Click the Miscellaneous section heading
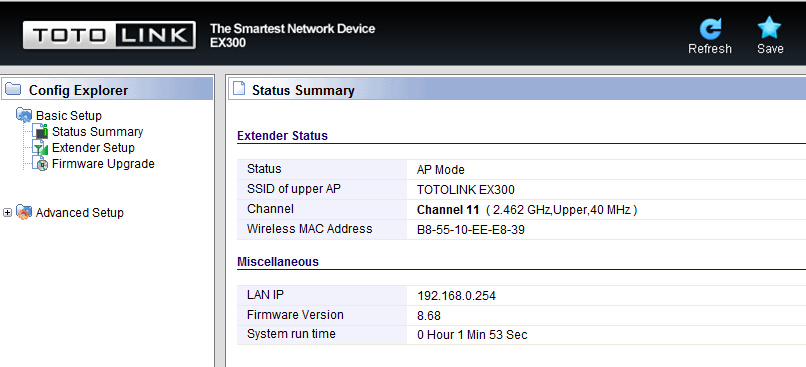This screenshot has width=806, height=367. (278, 262)
